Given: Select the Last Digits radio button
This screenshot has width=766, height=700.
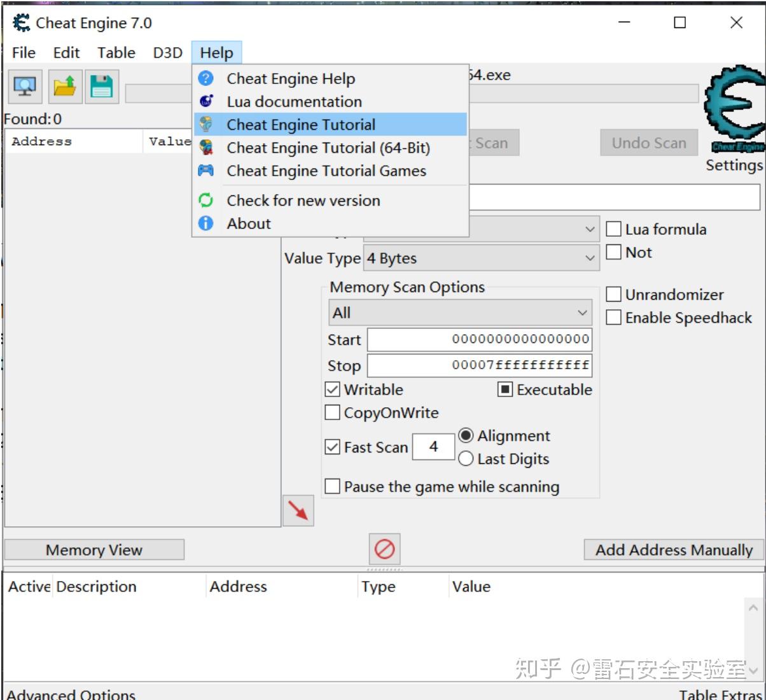Looking at the screenshot, I should click(x=466, y=459).
